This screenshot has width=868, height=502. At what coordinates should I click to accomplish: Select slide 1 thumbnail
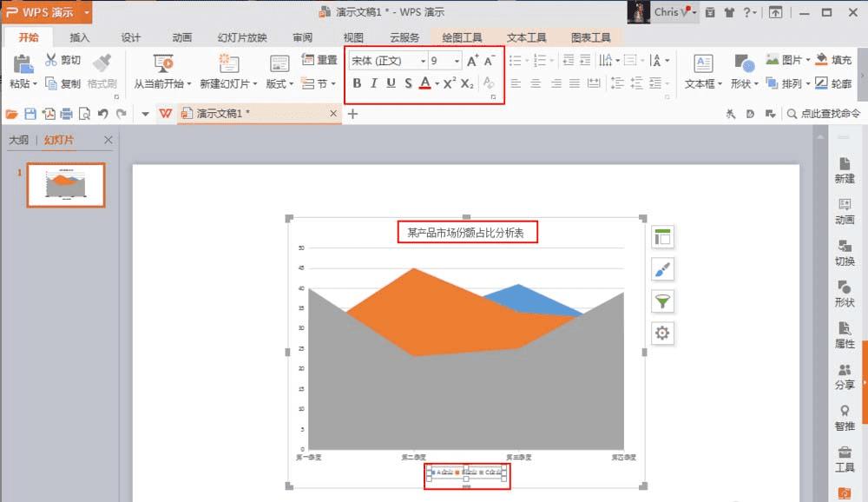tap(66, 185)
